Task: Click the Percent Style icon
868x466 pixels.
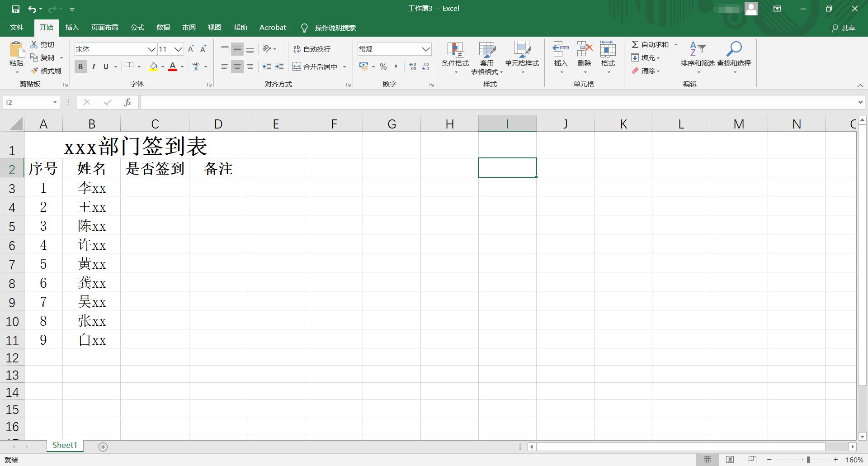Action: click(x=383, y=67)
